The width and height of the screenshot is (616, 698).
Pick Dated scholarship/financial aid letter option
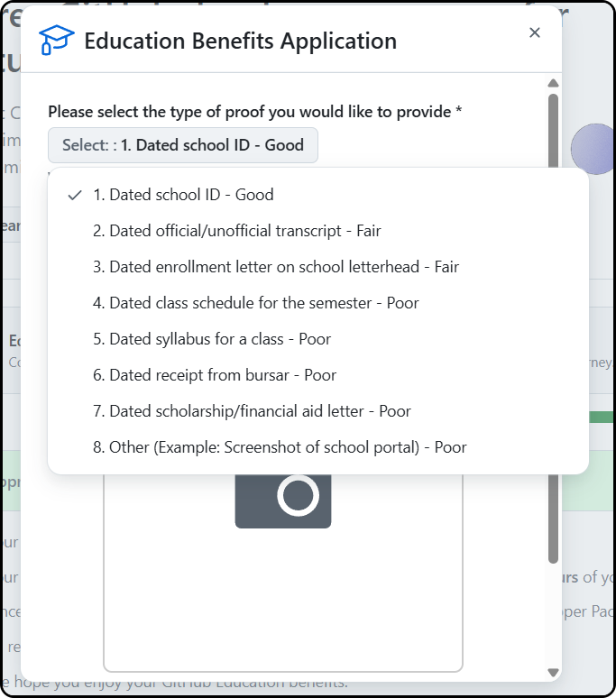pyautogui.click(x=317, y=411)
